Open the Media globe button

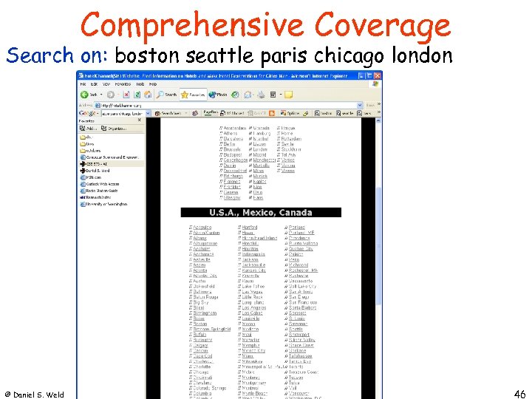[x=218, y=95]
